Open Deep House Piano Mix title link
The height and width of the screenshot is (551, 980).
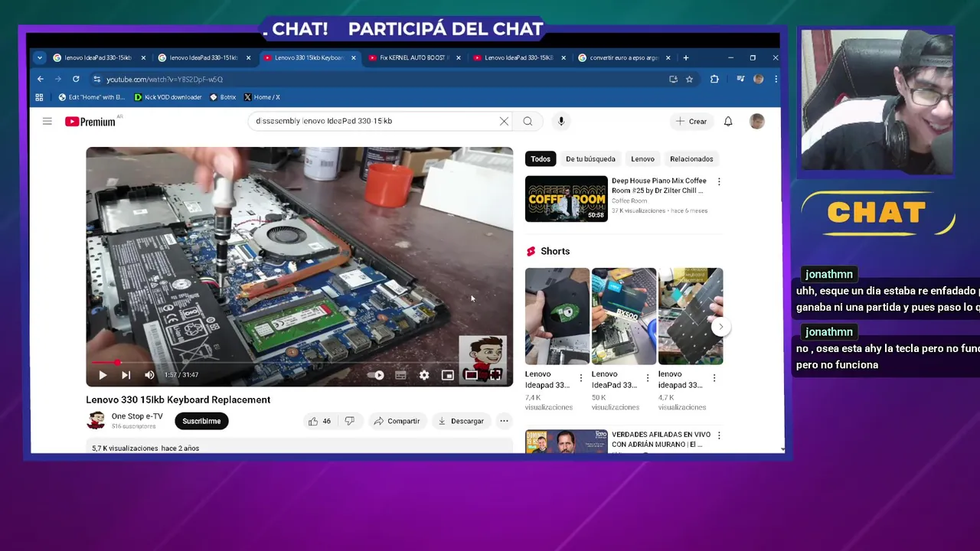pyautogui.click(x=658, y=185)
